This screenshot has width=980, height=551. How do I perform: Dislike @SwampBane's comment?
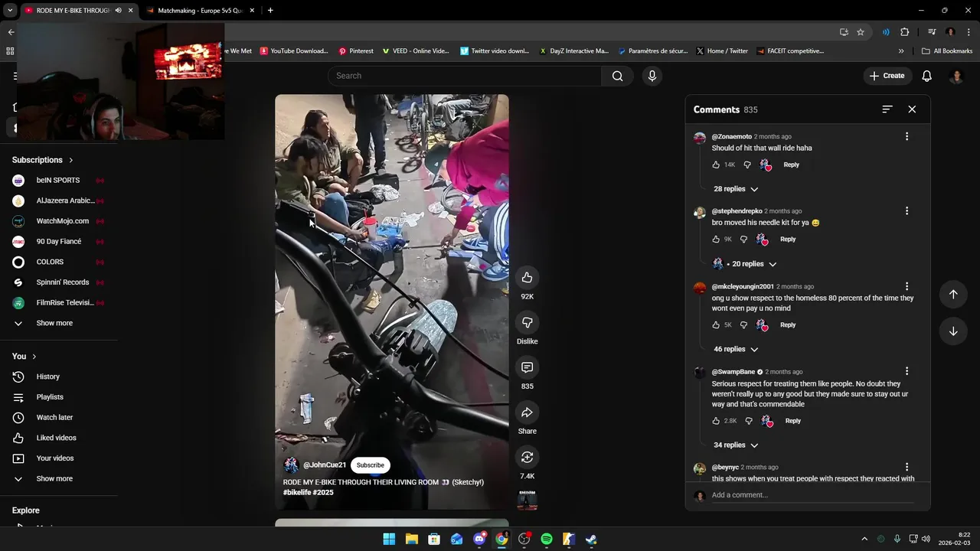(749, 420)
